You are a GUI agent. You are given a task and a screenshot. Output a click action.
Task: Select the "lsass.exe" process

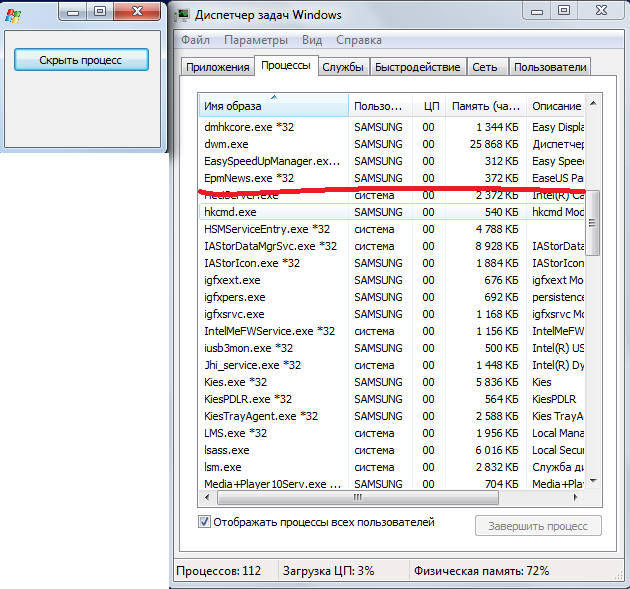392,450
